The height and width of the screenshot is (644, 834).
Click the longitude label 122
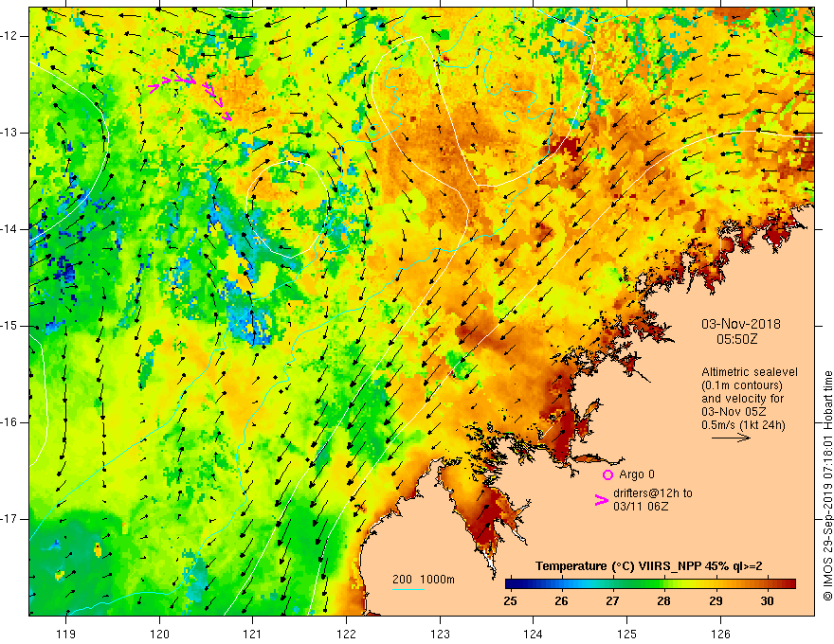[346, 634]
